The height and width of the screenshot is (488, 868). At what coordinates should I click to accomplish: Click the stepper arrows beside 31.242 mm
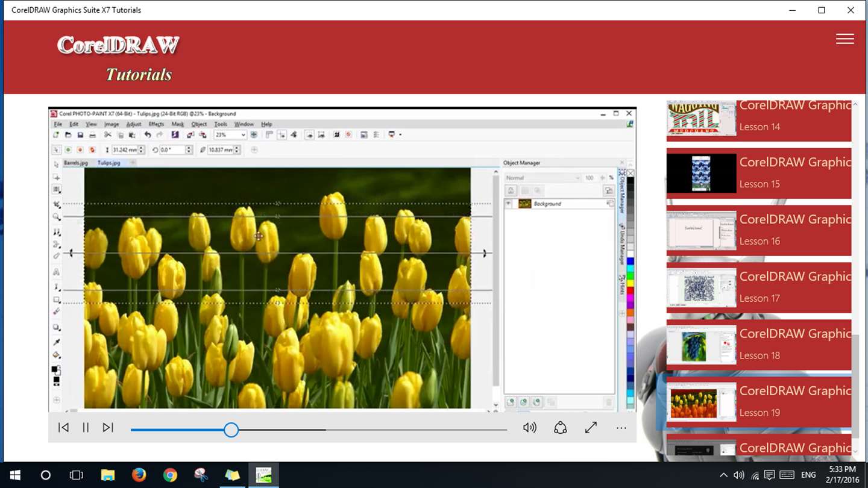click(x=142, y=149)
